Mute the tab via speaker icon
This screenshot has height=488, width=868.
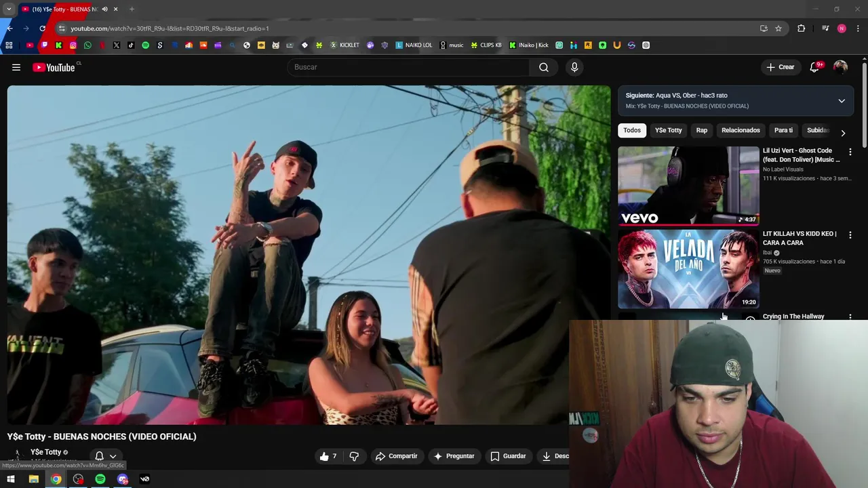coord(104,9)
